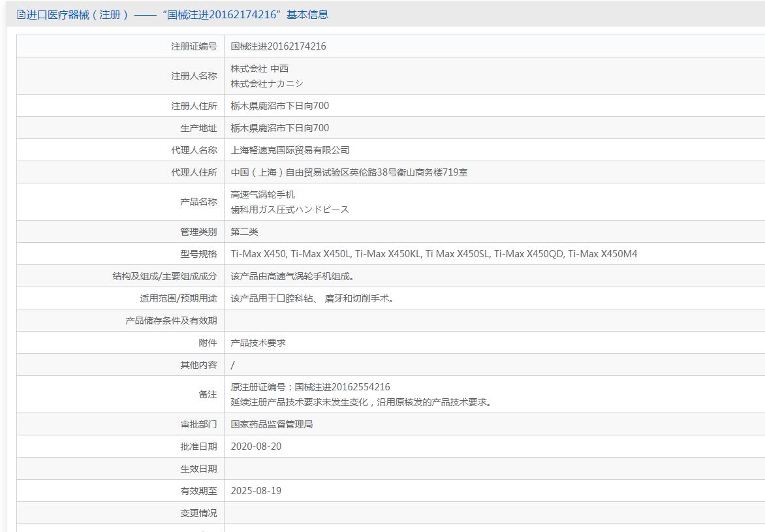This screenshot has width=765, height=532.
Task: Click the 注册证编号 label cell
Action: click(194, 46)
